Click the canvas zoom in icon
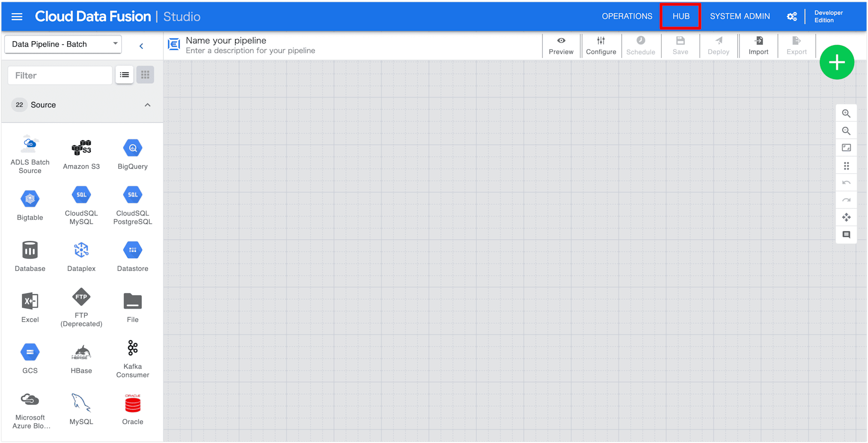Screen dimensions: 868x443 pos(846,114)
